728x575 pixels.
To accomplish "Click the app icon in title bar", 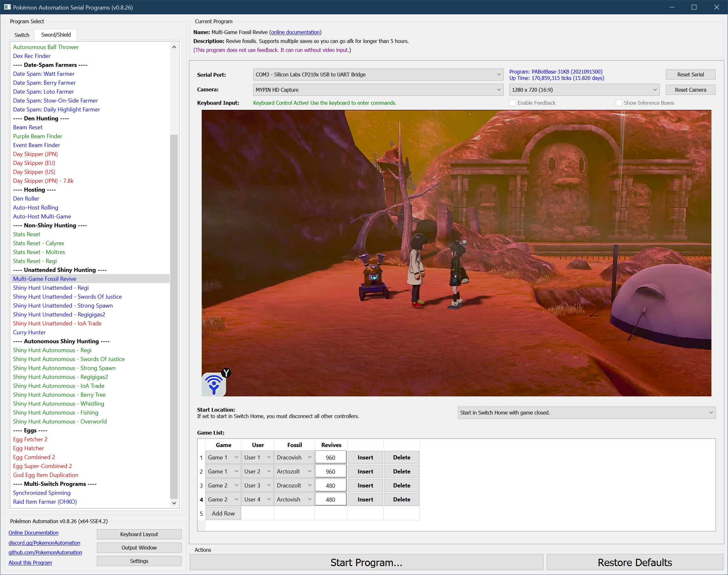I will [x=7, y=7].
